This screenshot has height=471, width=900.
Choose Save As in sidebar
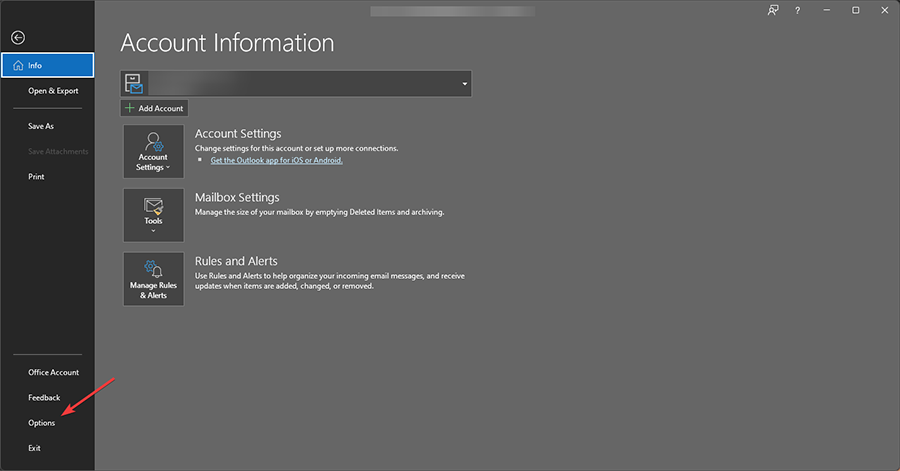(41, 126)
